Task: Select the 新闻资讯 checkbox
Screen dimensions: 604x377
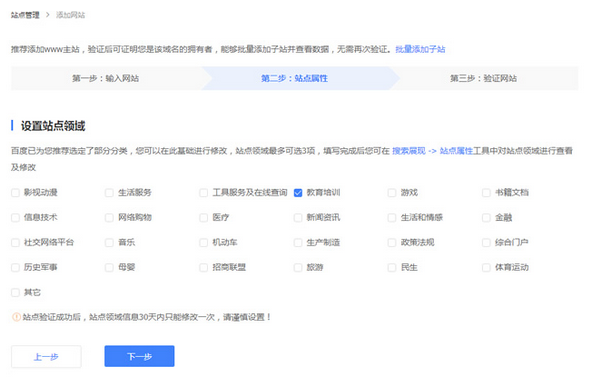Action: [x=298, y=218]
